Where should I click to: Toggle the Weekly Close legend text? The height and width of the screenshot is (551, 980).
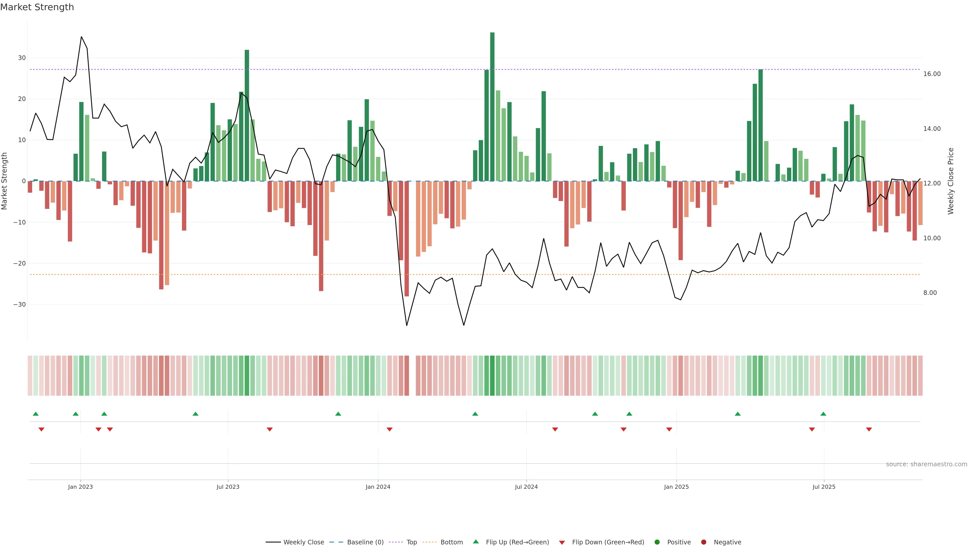point(304,542)
